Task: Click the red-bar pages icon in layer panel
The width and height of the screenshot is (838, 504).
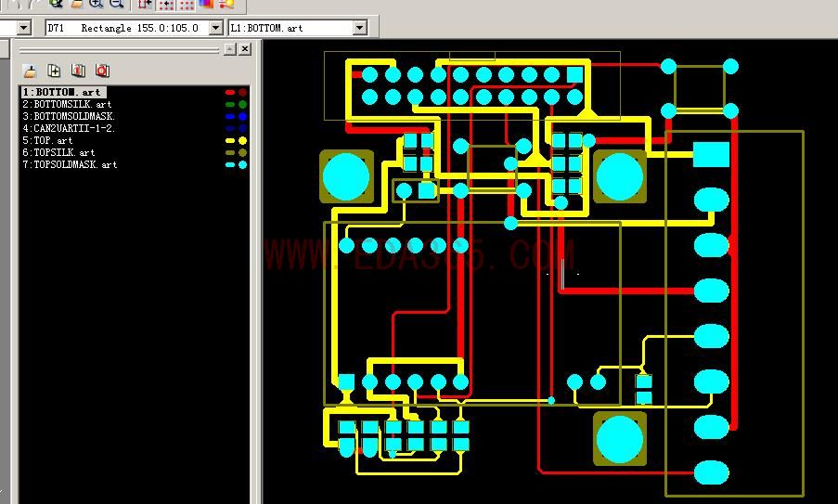Action: 78,71
